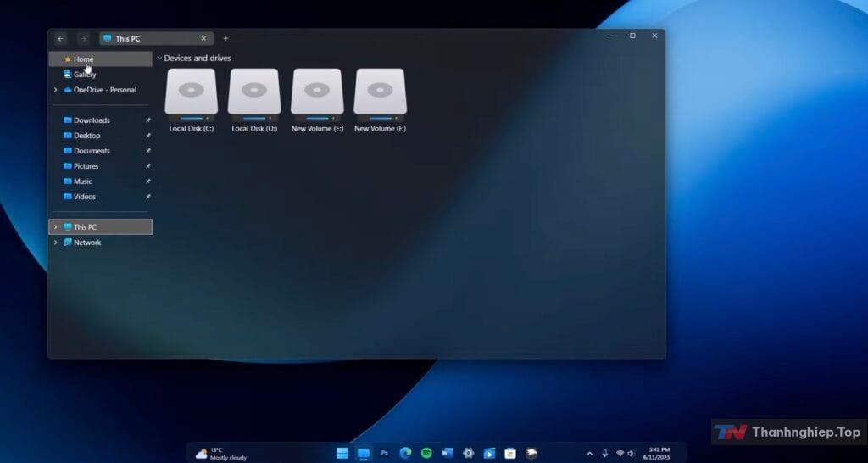This screenshot has width=868, height=463.
Task: Select the New Volume (E:) drive icon
Action: (x=317, y=95)
